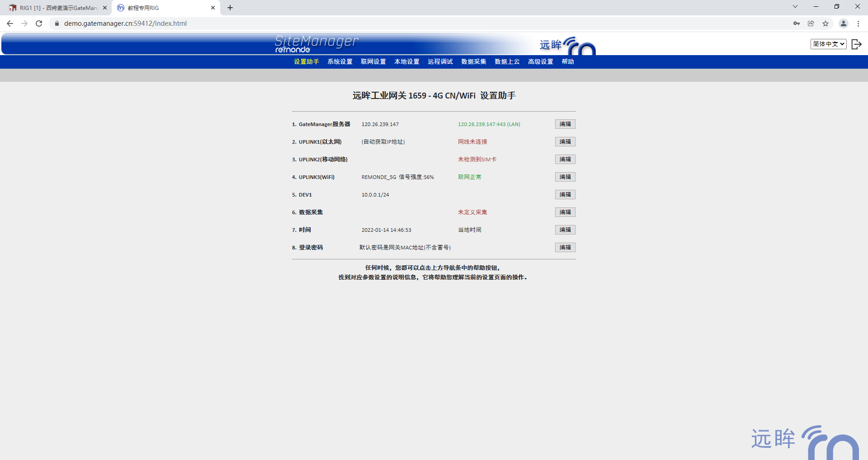Click the page title 远眸工业网关 1659 设置助手
868x460 pixels.
click(x=434, y=96)
